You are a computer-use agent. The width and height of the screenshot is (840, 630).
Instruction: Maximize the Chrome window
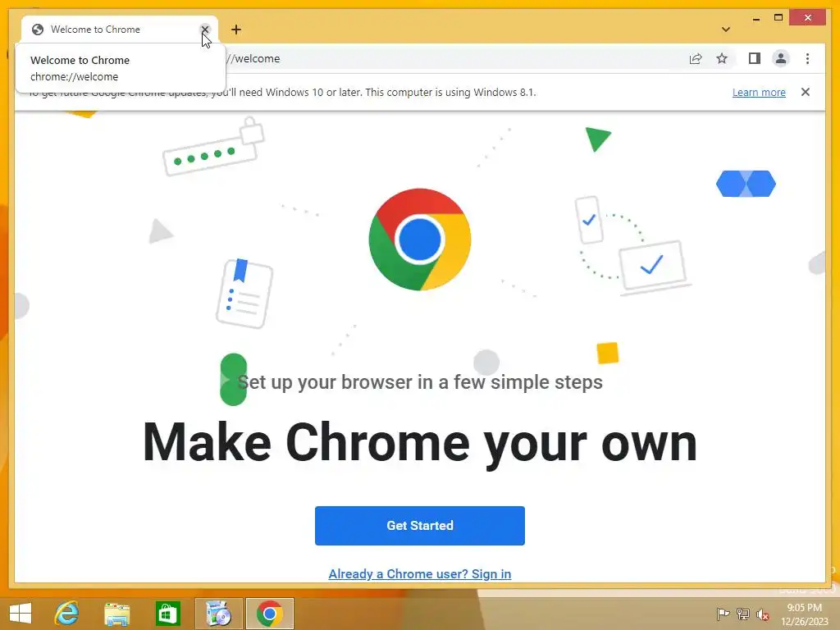tap(778, 18)
